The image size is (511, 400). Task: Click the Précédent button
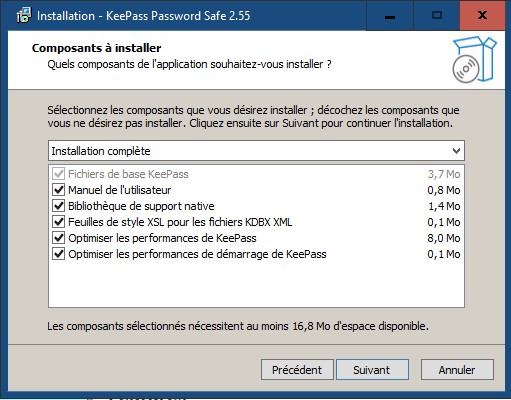(x=297, y=370)
